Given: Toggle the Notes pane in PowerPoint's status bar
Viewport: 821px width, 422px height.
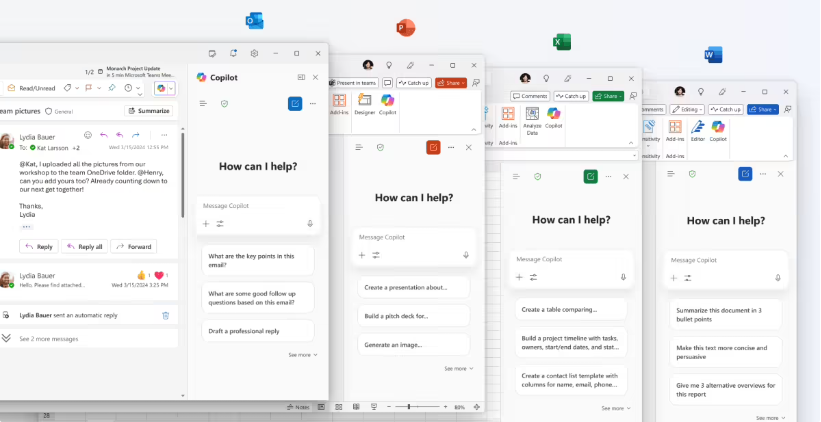Looking at the screenshot, I should point(298,407).
